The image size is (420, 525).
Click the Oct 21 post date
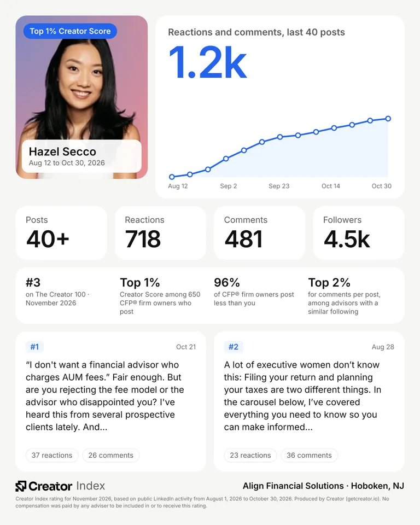click(x=186, y=347)
